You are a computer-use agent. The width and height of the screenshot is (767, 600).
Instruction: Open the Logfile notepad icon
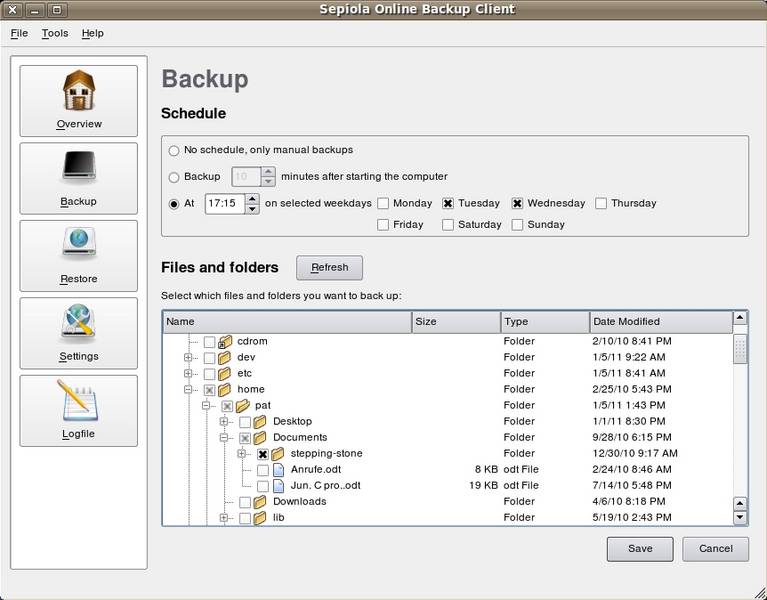[79, 401]
